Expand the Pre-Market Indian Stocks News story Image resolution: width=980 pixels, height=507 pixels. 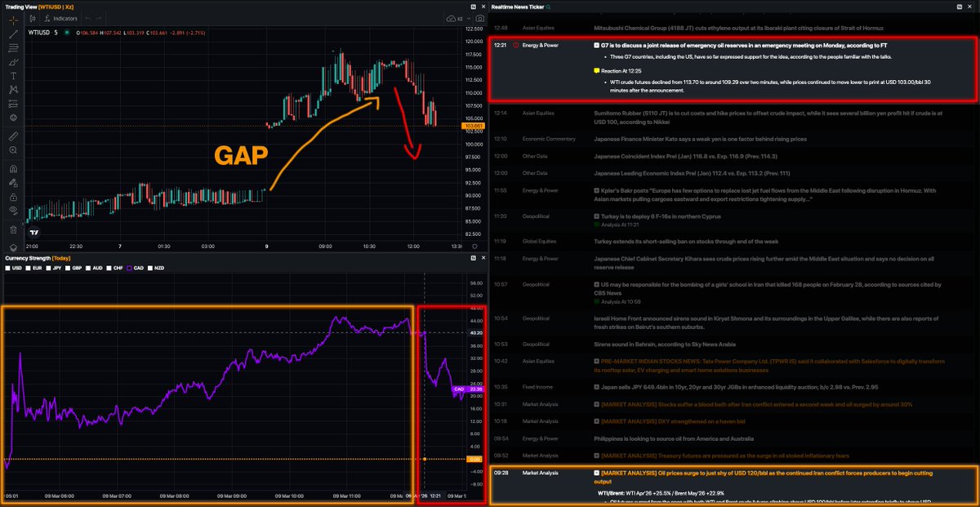pyautogui.click(x=596, y=361)
